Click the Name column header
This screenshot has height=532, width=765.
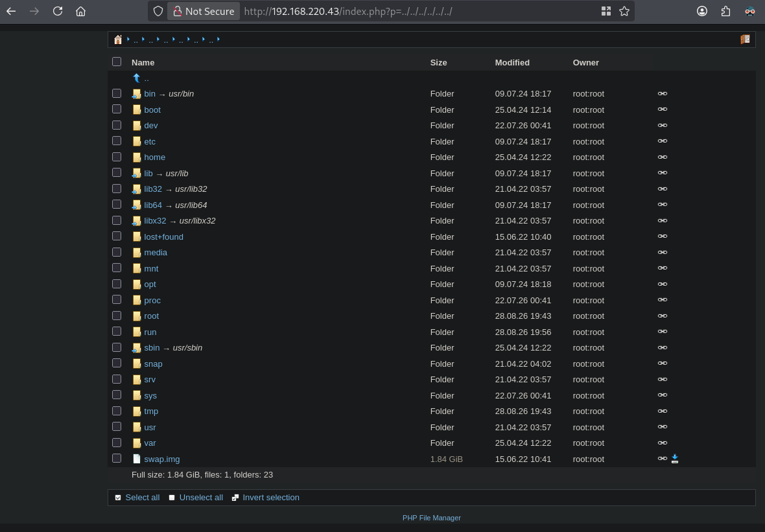point(143,62)
